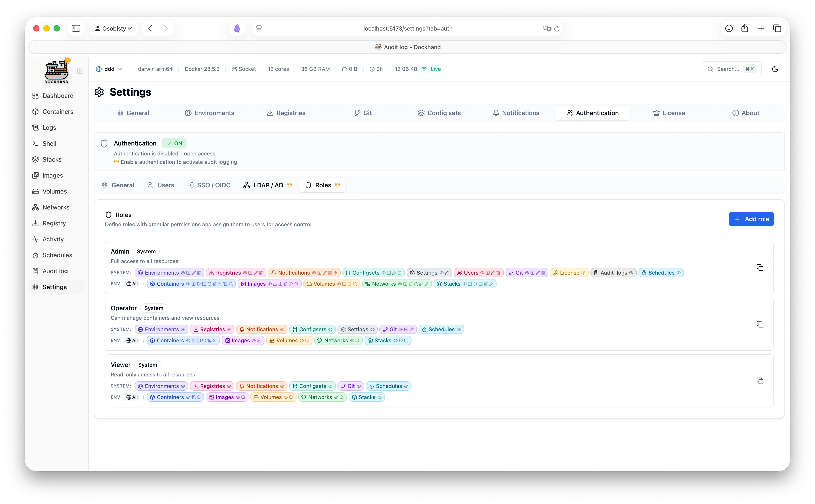Viewport: 815px width, 504px height.
Task: Open Safari downloads icon in toolbar
Action: [729, 28]
